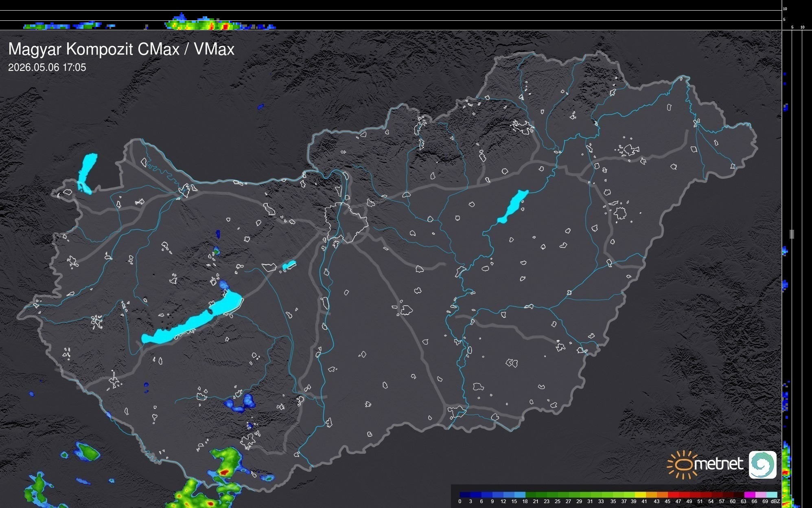Select the 18 dBZ light blue swatch
Screen dimensions: 812x508
520,495
